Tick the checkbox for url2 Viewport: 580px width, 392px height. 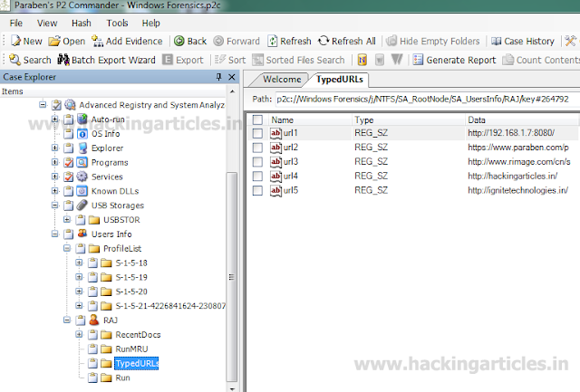point(257,148)
